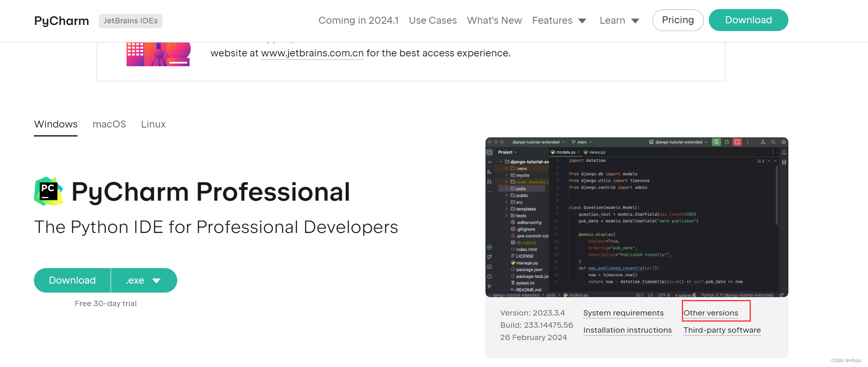Open the Run tool window icon in IDE preview sidebar
868x367 pixels.
point(490,257)
